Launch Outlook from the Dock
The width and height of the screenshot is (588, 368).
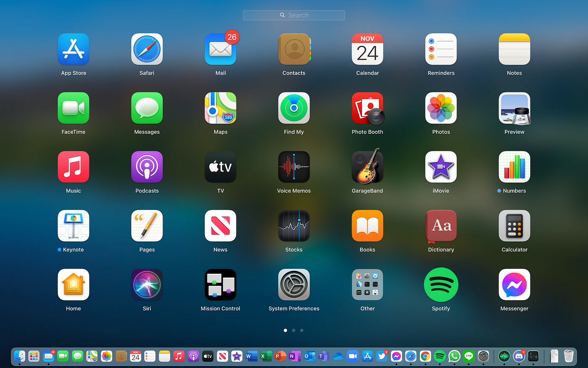[310, 356]
